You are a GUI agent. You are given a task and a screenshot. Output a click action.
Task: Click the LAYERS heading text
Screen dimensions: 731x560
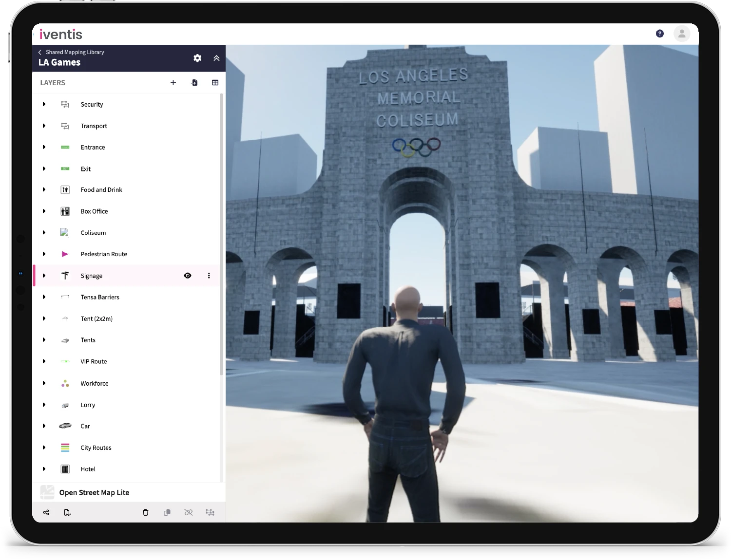53,83
